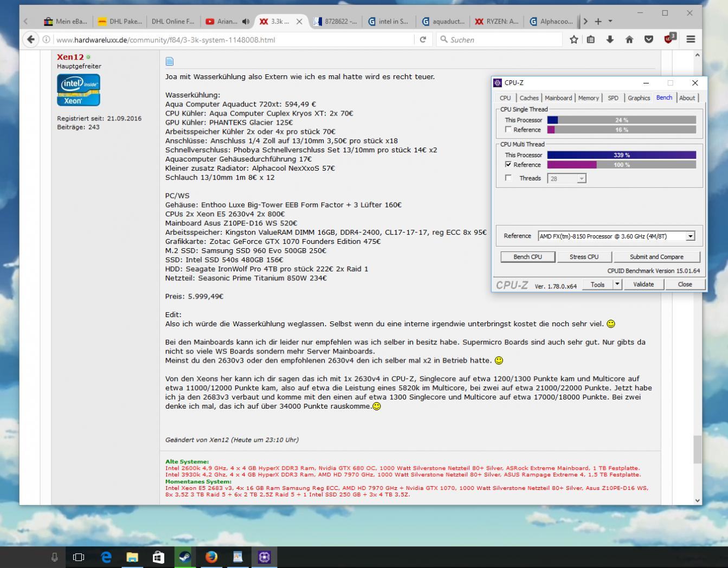Click the page scrollbar up arrow
Screen dimensions: 728x568
tap(697, 55)
